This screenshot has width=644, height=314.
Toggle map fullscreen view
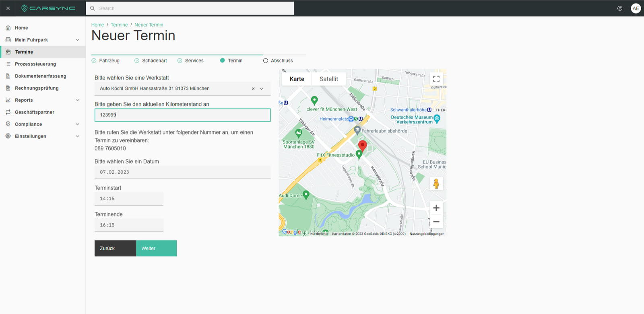click(x=436, y=79)
